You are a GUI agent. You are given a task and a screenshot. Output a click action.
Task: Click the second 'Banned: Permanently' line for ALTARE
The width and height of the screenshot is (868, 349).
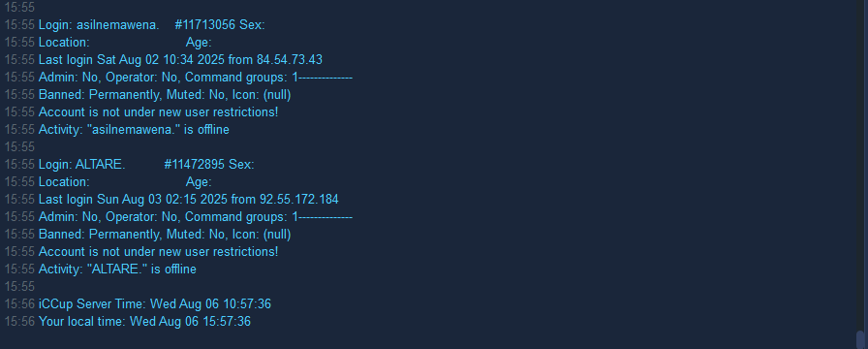coord(165,235)
